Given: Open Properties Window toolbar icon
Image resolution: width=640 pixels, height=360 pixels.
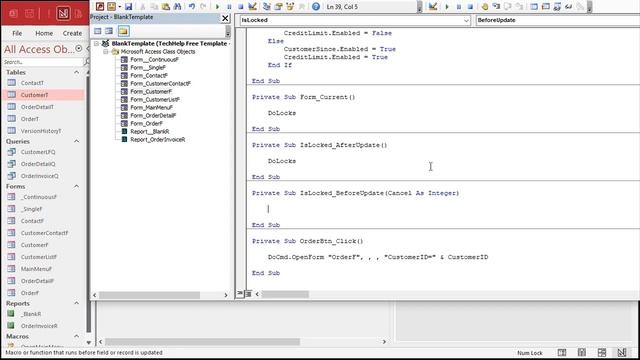Looking at the screenshot, I should tap(278, 7).
